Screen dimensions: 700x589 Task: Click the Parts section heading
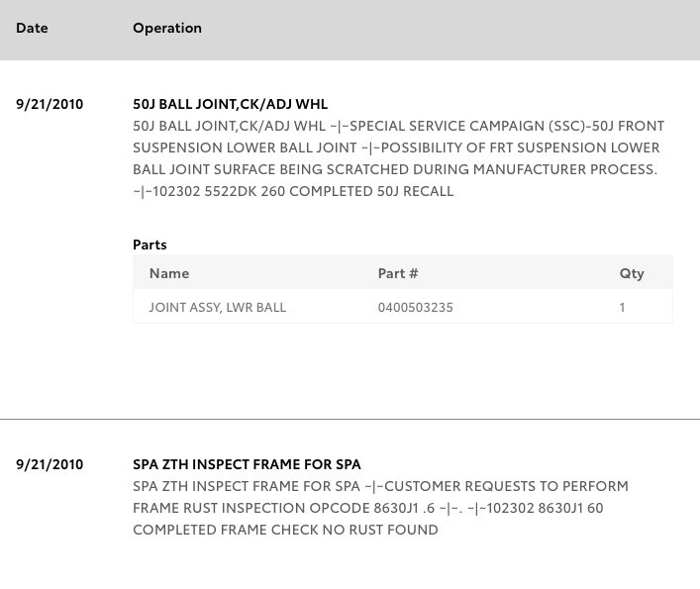[x=150, y=245]
